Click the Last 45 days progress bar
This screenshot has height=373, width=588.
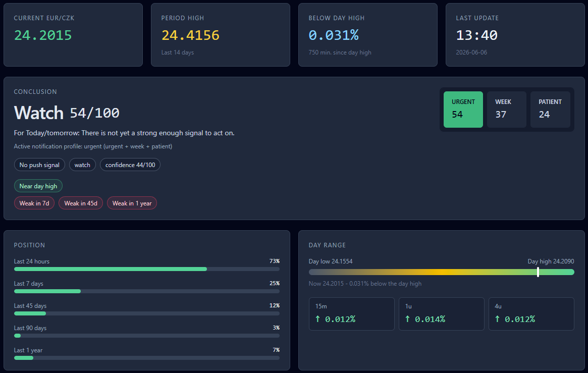point(147,313)
